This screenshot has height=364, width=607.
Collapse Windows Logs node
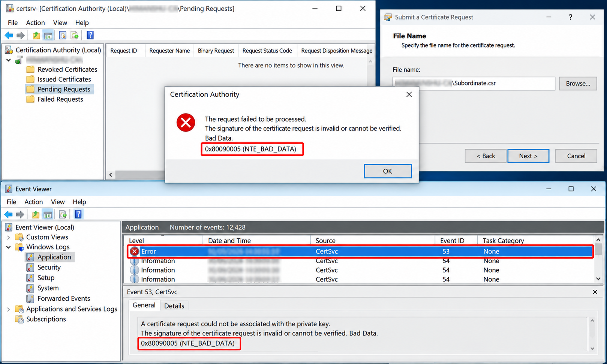[x=9, y=247]
